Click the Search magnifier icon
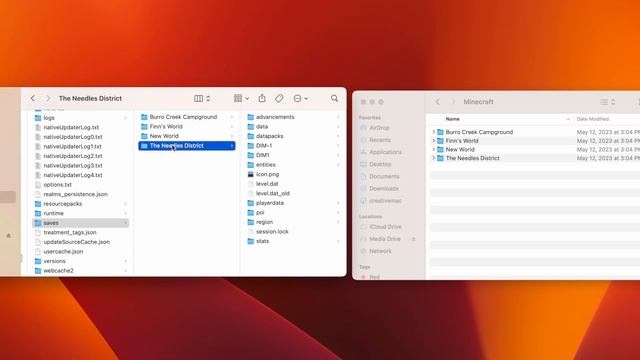This screenshot has width=640, height=360. click(334, 98)
